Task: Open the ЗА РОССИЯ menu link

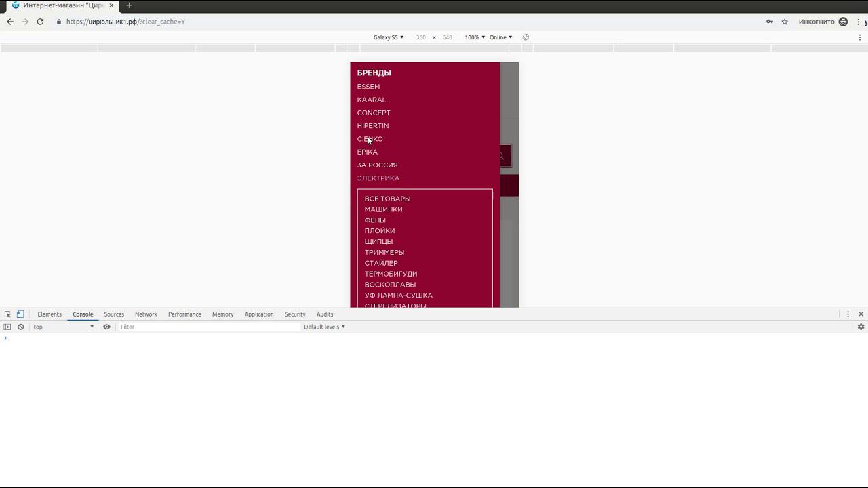Action: point(378,165)
